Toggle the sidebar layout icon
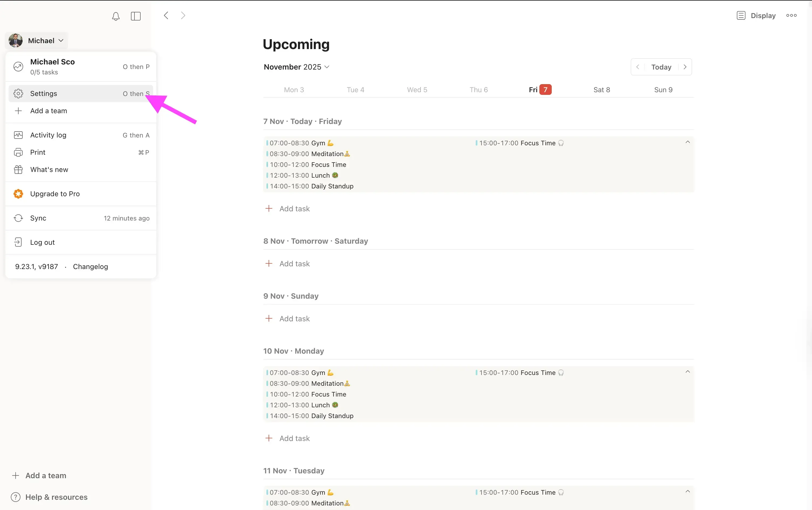 [x=136, y=16]
